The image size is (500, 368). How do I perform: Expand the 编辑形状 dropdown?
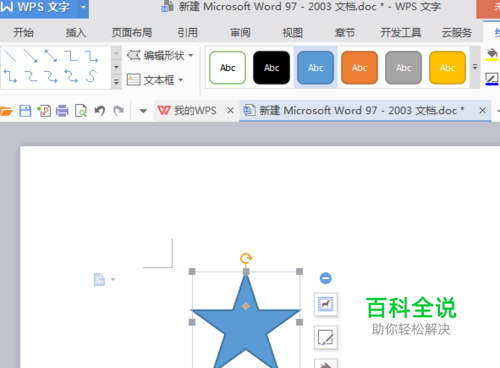coord(191,55)
